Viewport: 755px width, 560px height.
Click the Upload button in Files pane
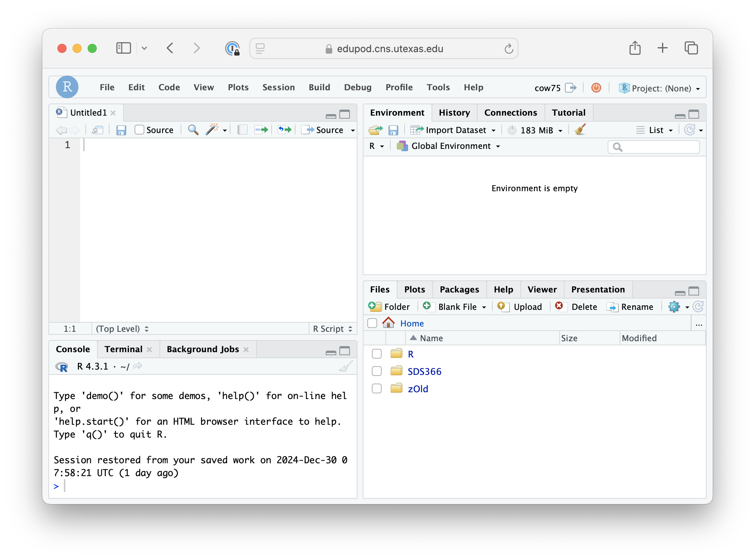tap(520, 307)
